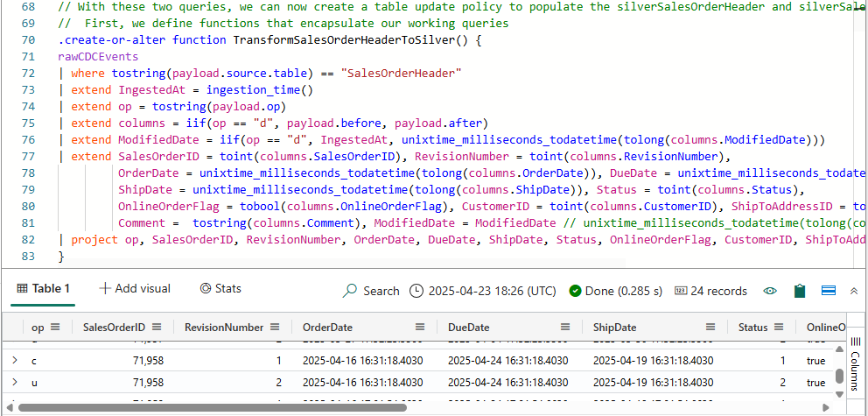868x416 pixels.
Task: Select Status cell 2 in row u
Action: pos(783,382)
